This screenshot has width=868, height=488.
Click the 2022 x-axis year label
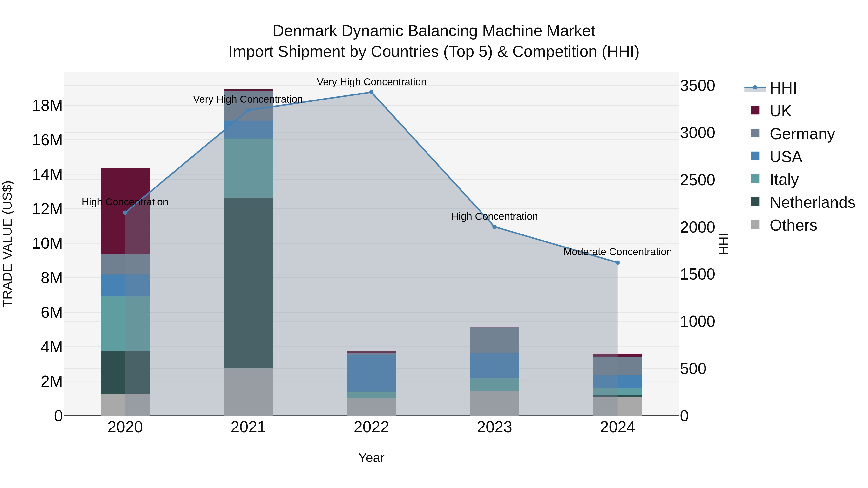pos(371,427)
